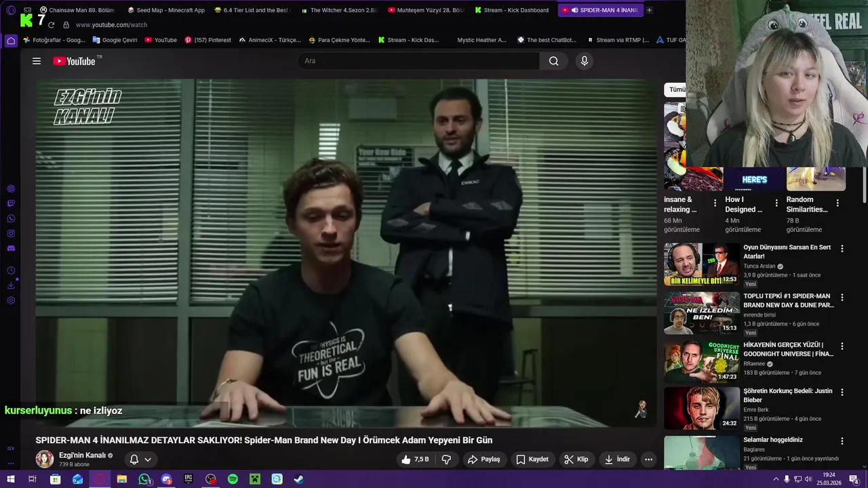The height and width of the screenshot is (488, 868).
Task: Open options for TOPLU TEPKİ #1 video
Action: pos(842,298)
